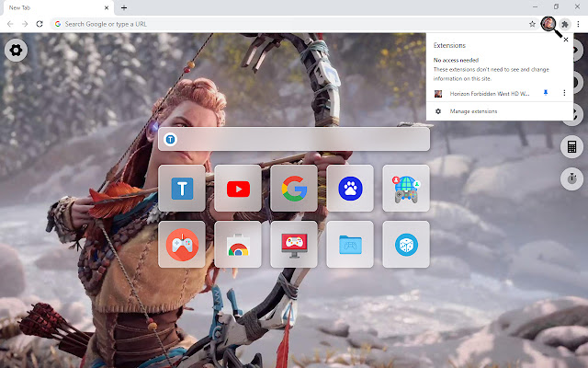The width and height of the screenshot is (588, 368).
Task: Bookmark this page with the star icon
Action: point(532,24)
